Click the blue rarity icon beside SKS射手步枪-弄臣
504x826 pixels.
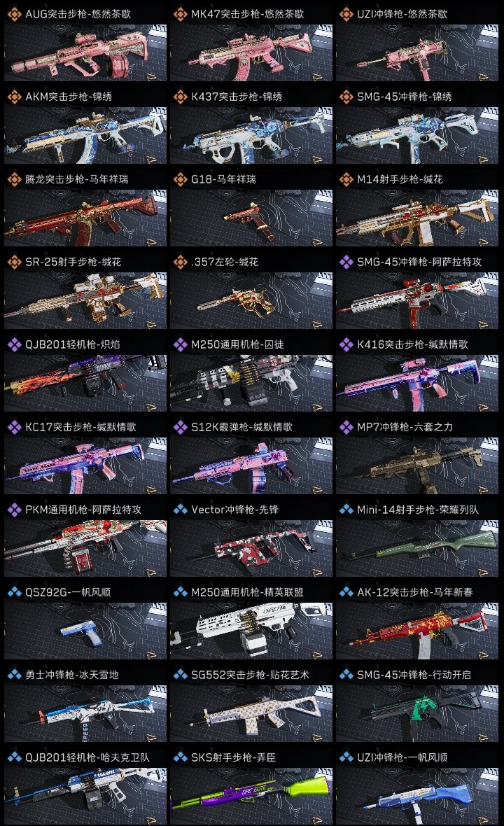coord(180,757)
